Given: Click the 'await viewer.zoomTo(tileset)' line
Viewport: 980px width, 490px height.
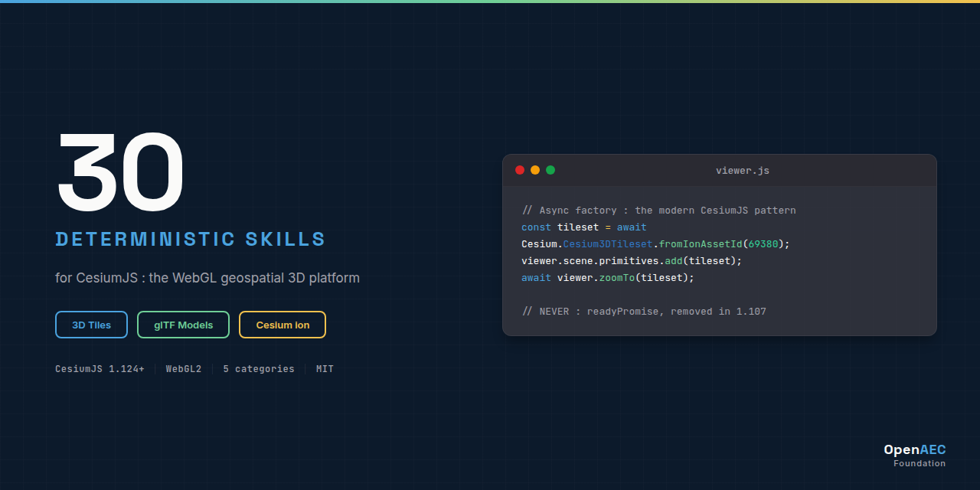Looking at the screenshot, I should pos(608,278).
